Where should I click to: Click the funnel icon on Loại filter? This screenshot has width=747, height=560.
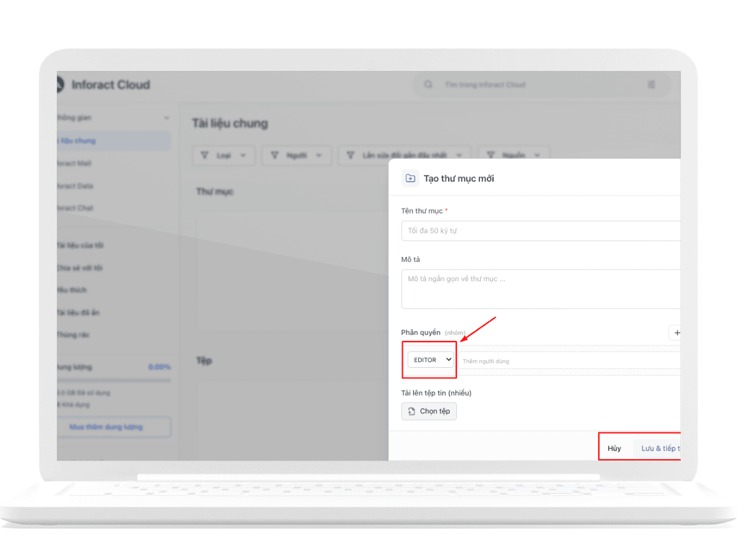coord(204,155)
